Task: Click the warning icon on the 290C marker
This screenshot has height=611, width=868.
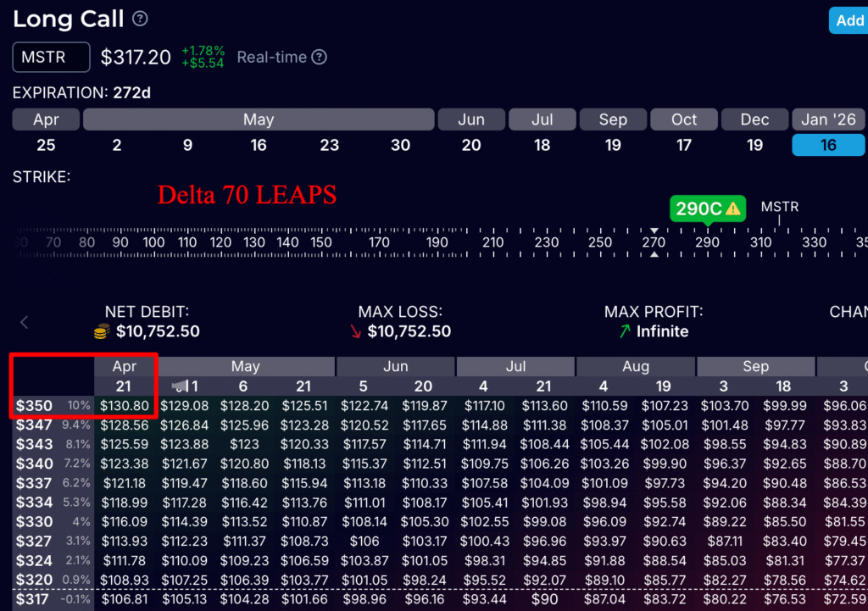Action: (x=733, y=208)
